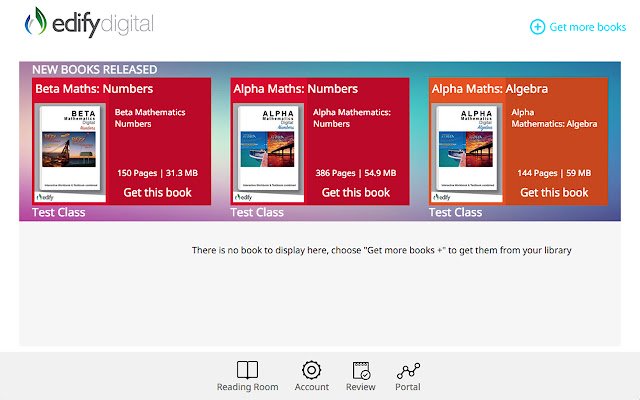Click the 'Alpha Maths: Numbers' card title
The image size is (640, 400).
click(296, 89)
